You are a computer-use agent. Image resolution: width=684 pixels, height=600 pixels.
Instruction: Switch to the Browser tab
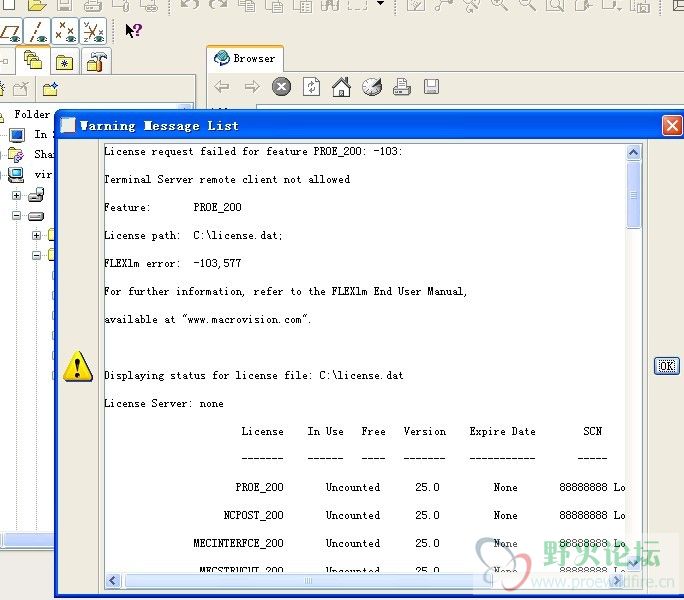coord(245,58)
